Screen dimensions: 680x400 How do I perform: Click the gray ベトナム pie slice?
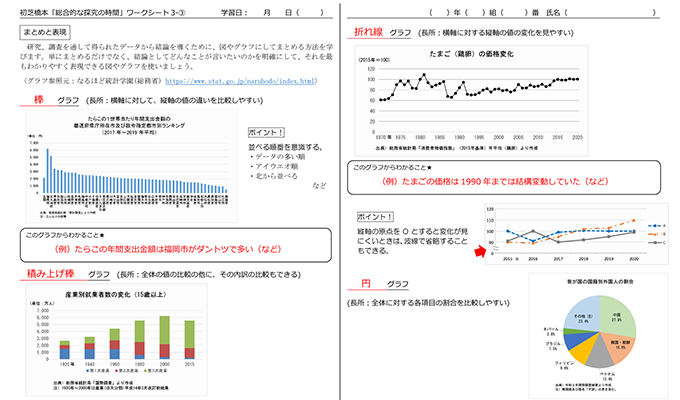pyautogui.click(x=600, y=355)
